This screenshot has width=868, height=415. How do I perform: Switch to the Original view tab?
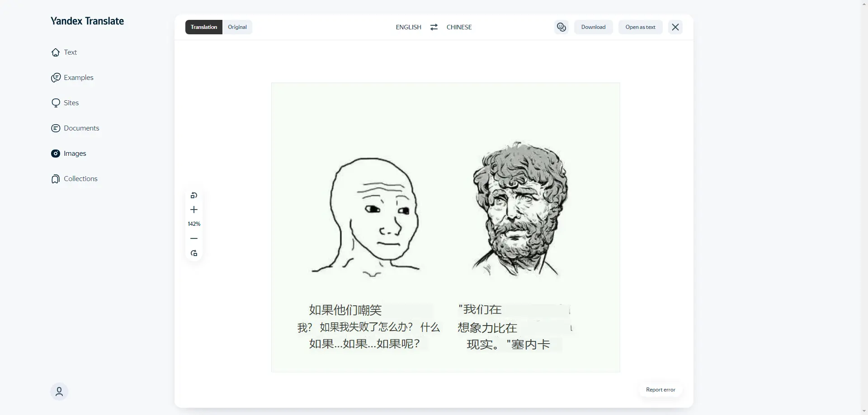pos(237,27)
